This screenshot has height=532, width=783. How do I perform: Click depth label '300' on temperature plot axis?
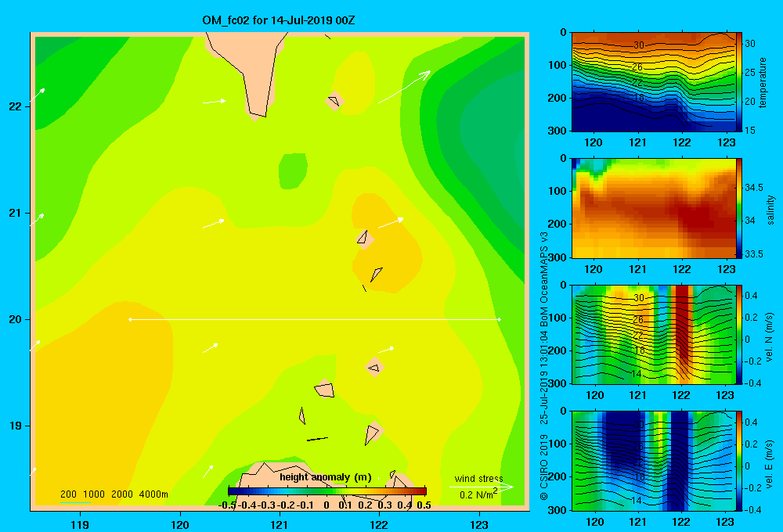pyautogui.click(x=557, y=131)
